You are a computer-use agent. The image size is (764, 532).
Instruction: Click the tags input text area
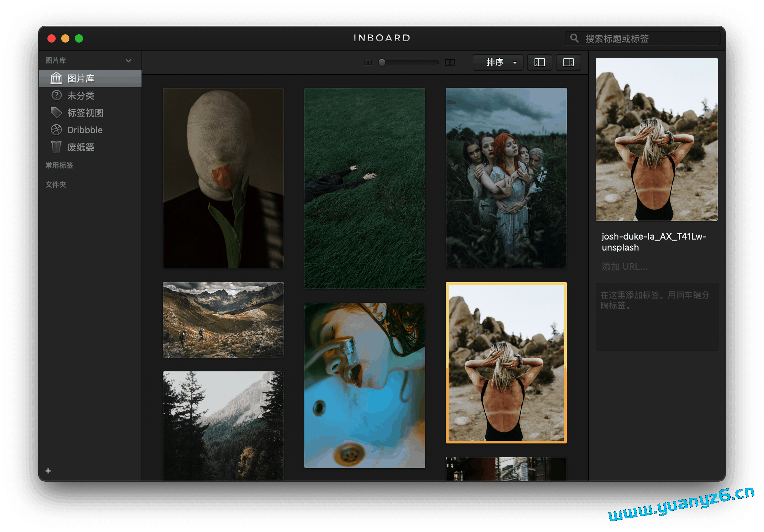[657, 316]
